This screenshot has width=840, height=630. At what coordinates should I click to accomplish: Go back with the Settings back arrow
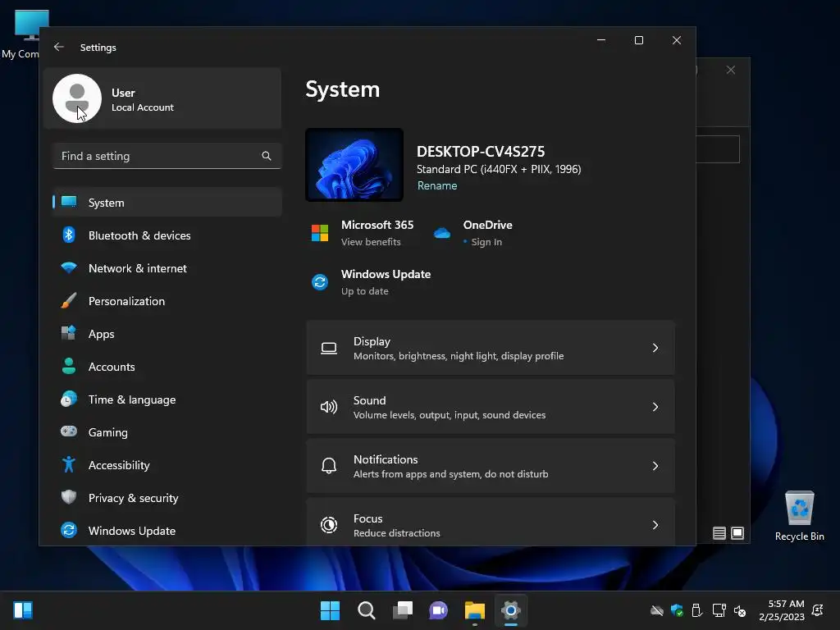[x=59, y=47]
